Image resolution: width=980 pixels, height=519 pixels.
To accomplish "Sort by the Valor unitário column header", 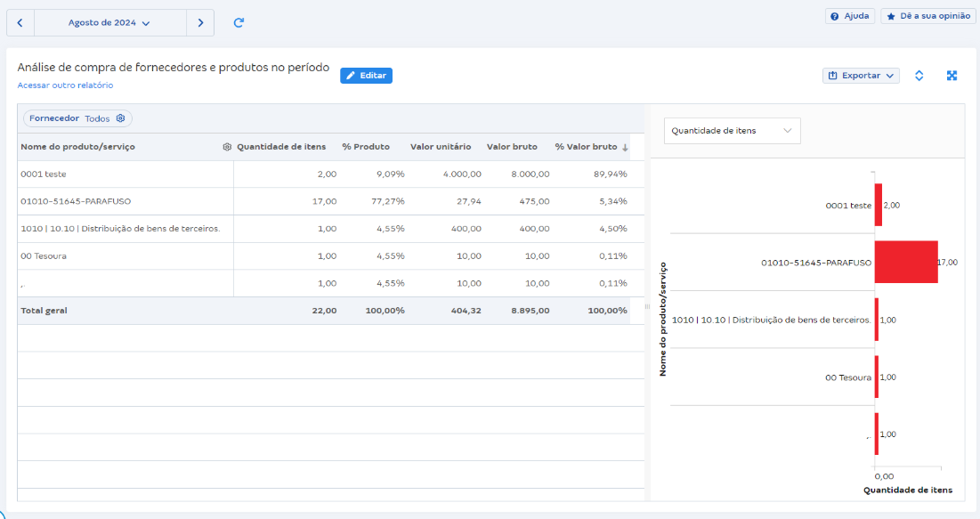I will click(x=441, y=147).
